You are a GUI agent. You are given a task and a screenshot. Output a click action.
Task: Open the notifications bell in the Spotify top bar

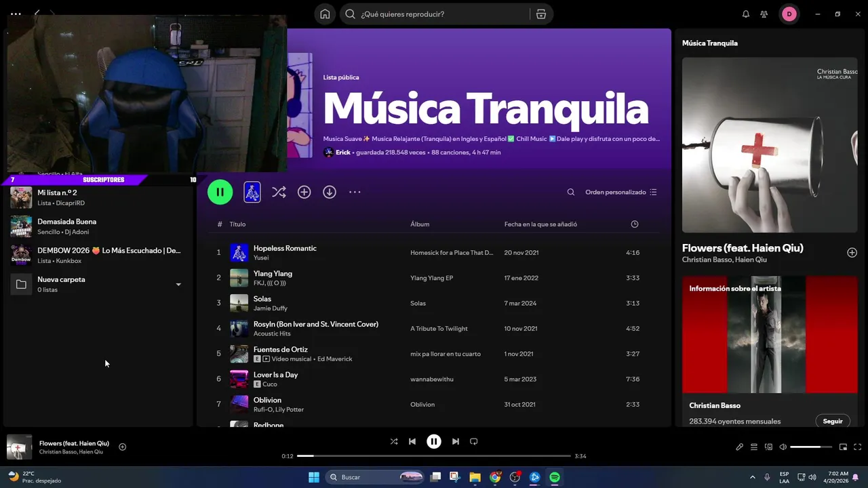coord(746,14)
